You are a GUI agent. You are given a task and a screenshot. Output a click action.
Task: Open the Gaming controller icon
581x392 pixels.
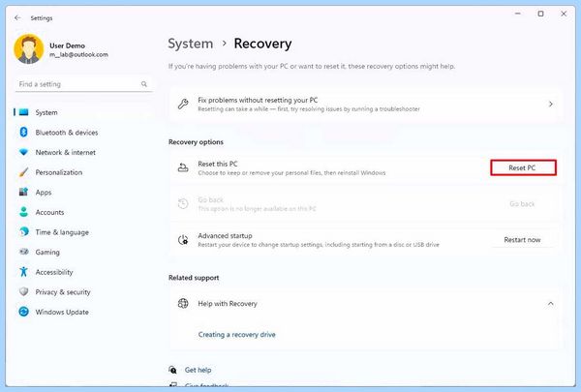23,252
